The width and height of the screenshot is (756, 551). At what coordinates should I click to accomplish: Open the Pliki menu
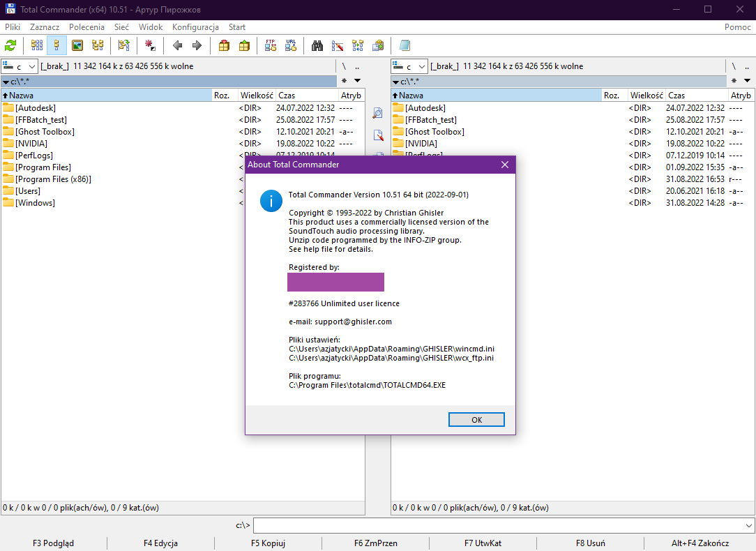pyautogui.click(x=13, y=27)
